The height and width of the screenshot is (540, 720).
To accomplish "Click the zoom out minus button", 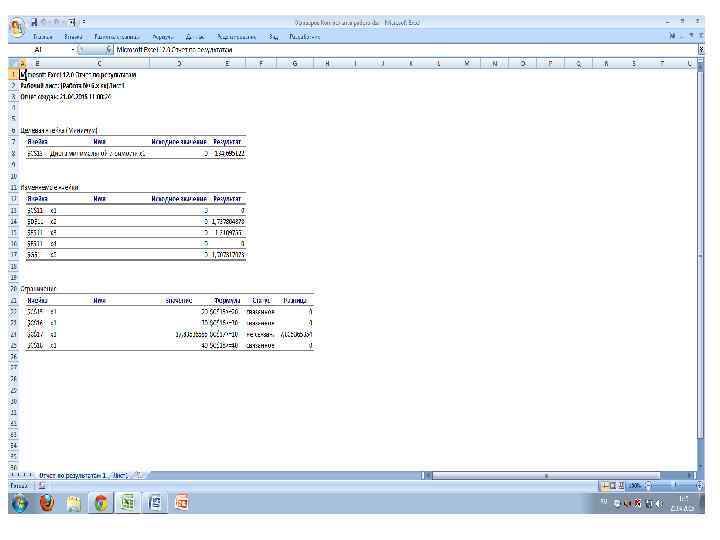I will coord(649,485).
